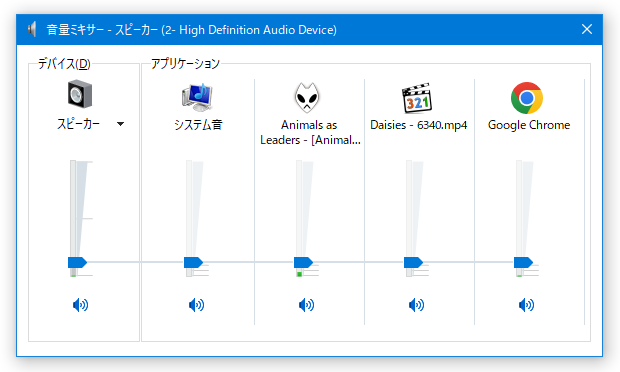Click the スピーカー device label
This screenshot has width=620, height=372.
[x=78, y=124]
